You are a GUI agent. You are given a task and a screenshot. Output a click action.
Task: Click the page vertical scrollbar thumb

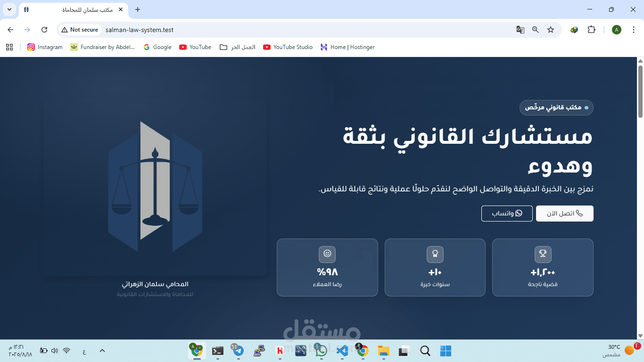[x=640, y=91]
